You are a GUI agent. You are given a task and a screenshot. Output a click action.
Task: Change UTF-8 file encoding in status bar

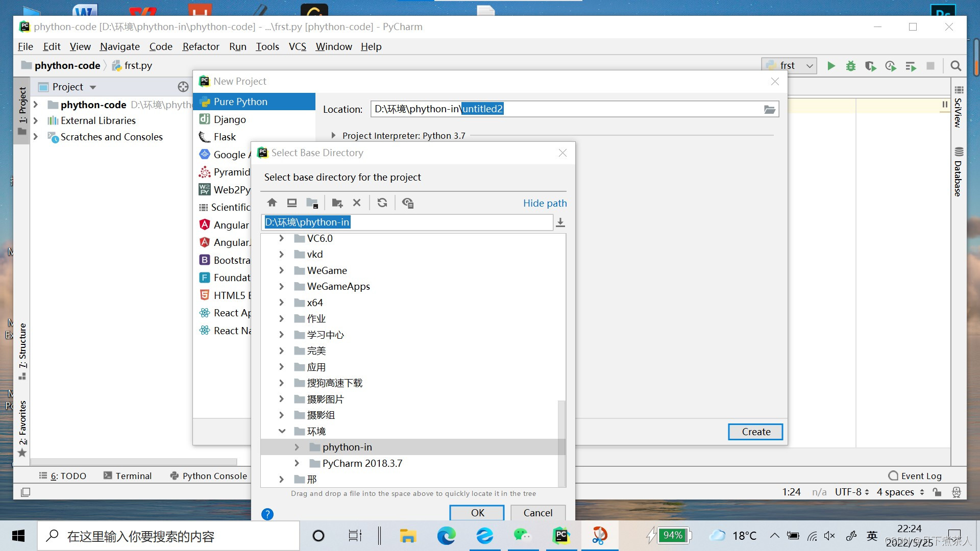click(852, 492)
